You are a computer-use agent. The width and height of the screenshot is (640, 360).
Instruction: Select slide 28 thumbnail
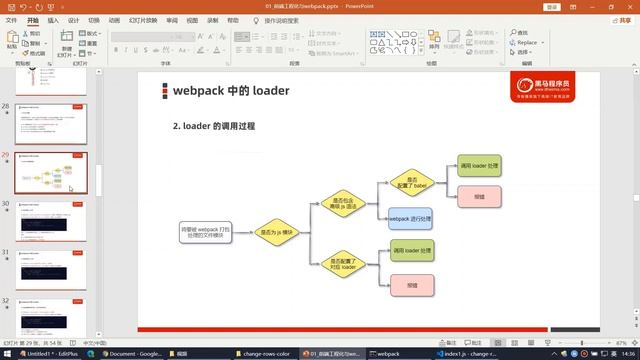pos(51,124)
